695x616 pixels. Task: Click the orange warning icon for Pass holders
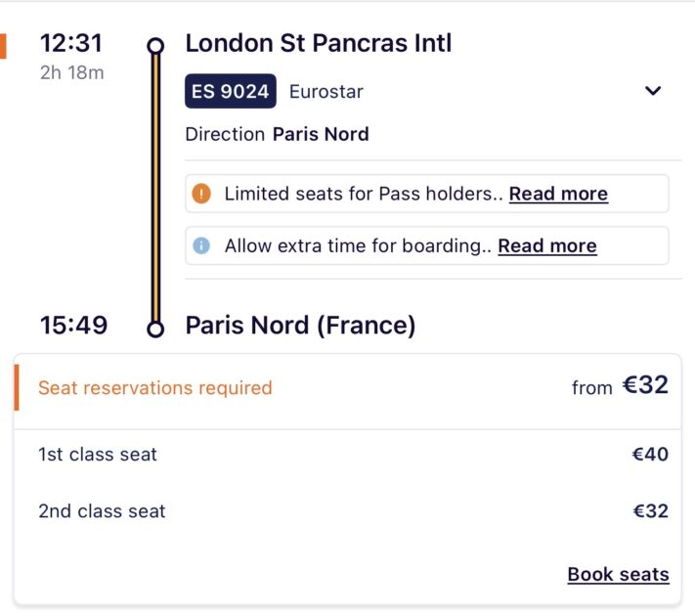pos(202,194)
